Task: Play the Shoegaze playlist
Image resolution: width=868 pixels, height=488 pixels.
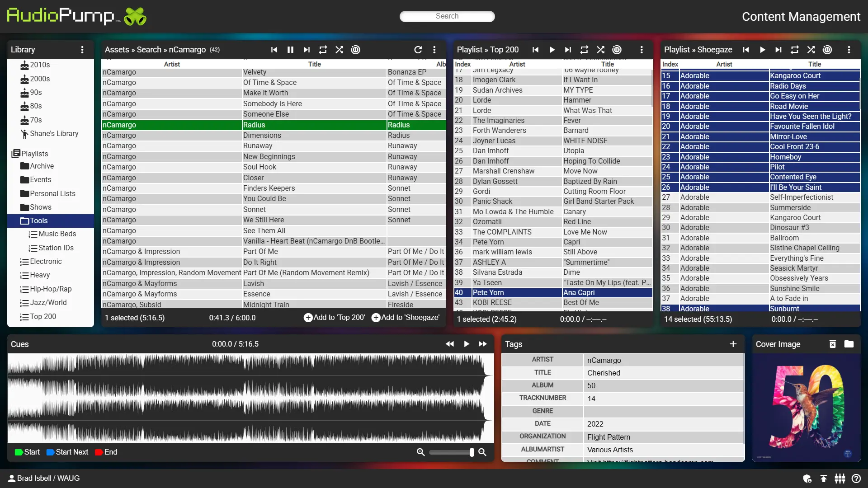Action: coord(763,50)
